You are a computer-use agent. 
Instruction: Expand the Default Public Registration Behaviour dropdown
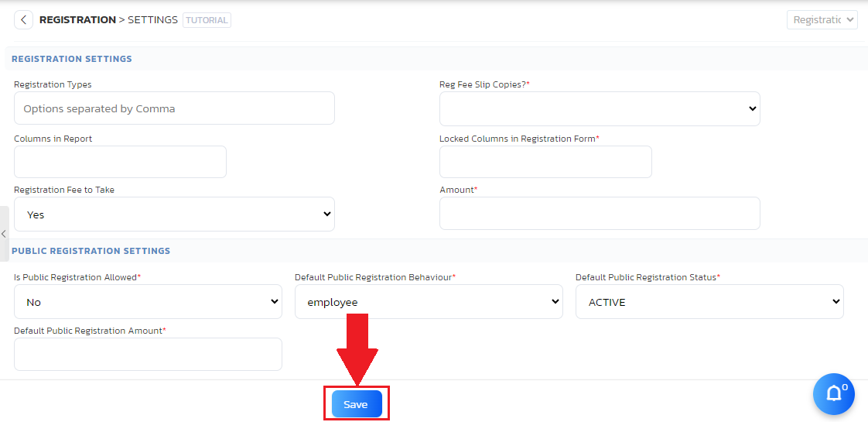tap(429, 302)
